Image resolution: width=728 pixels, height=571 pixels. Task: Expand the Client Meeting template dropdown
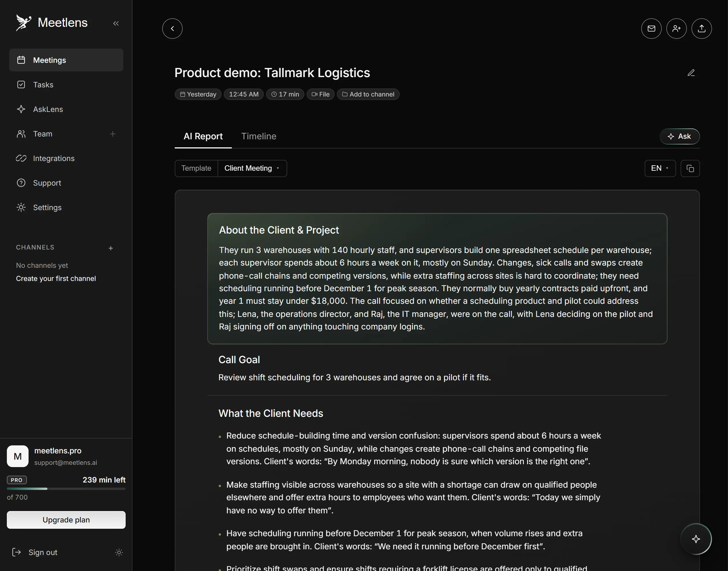[252, 168]
